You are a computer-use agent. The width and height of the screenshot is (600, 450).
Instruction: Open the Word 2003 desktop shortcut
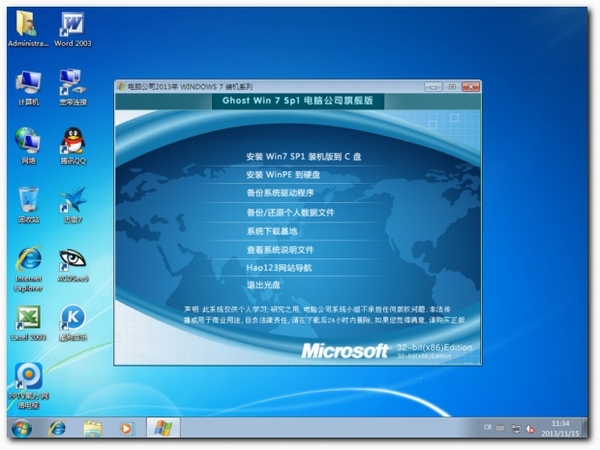pos(72,25)
